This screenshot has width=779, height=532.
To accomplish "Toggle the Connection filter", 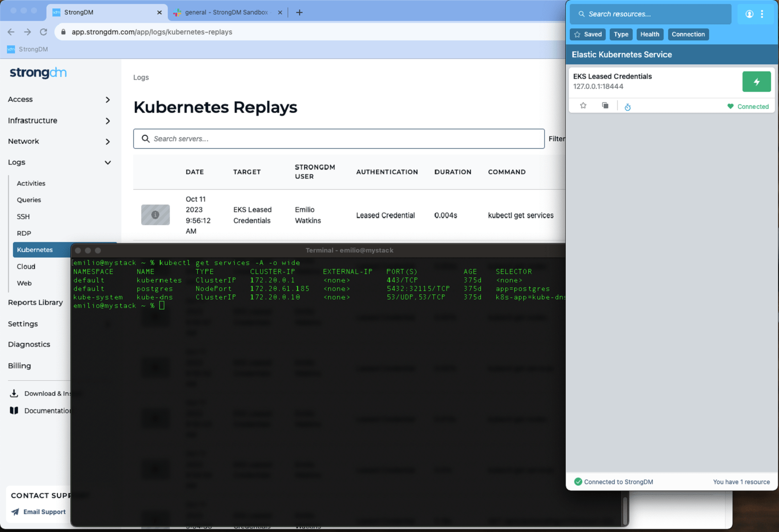I will point(688,34).
